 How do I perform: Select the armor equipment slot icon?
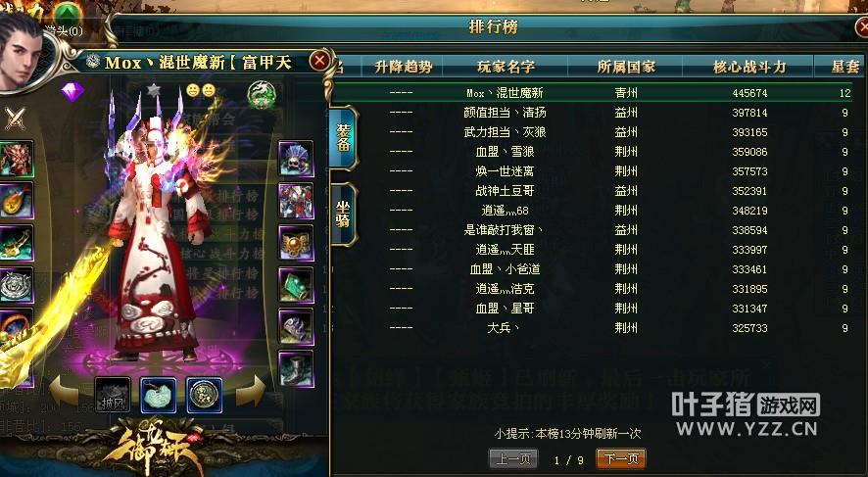click(x=296, y=201)
